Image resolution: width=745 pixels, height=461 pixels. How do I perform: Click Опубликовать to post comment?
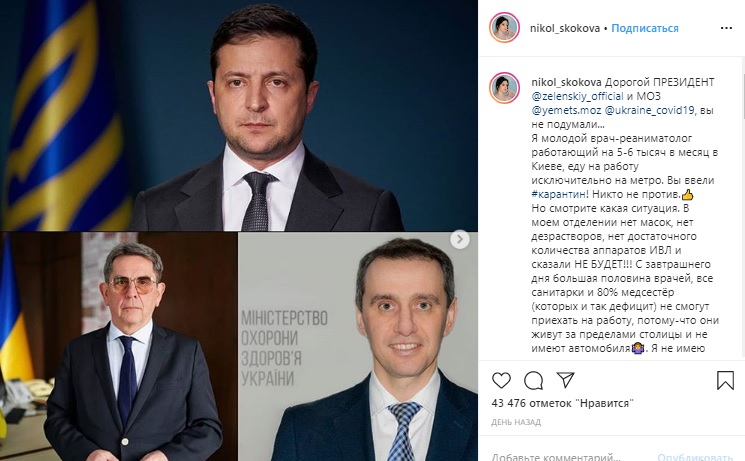click(x=695, y=457)
